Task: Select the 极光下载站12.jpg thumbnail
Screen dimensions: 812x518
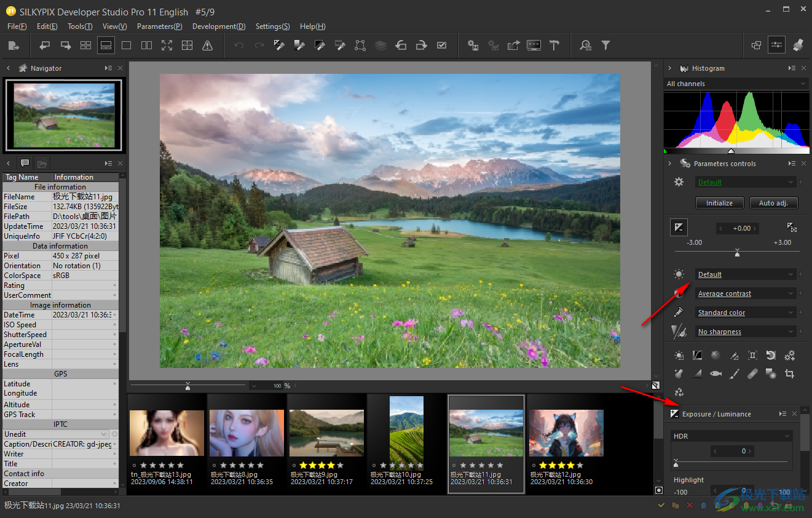Action: pyautogui.click(x=566, y=432)
